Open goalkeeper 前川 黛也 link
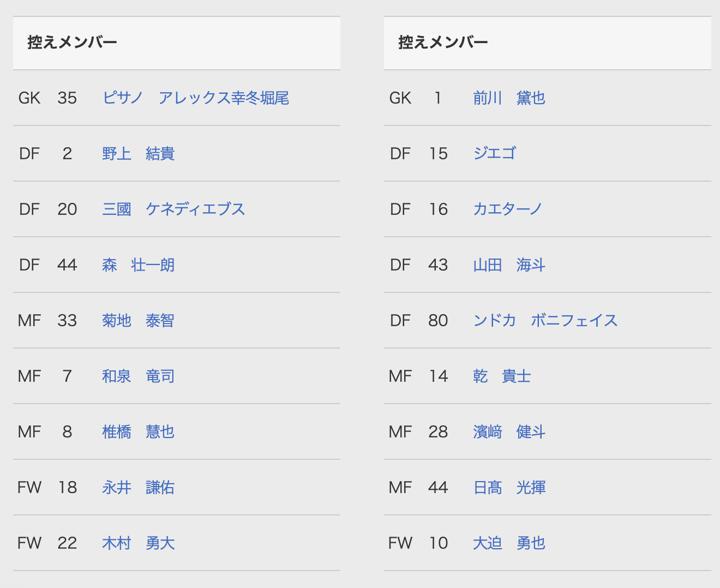 [509, 98]
